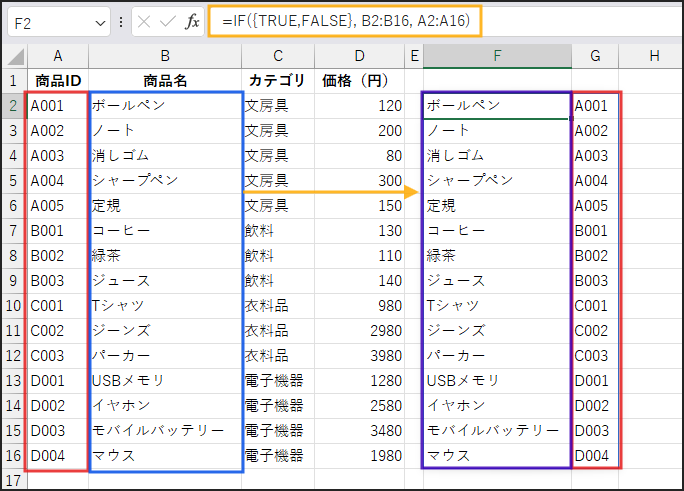Select price cell 80
The image size is (684, 491).
(359, 156)
